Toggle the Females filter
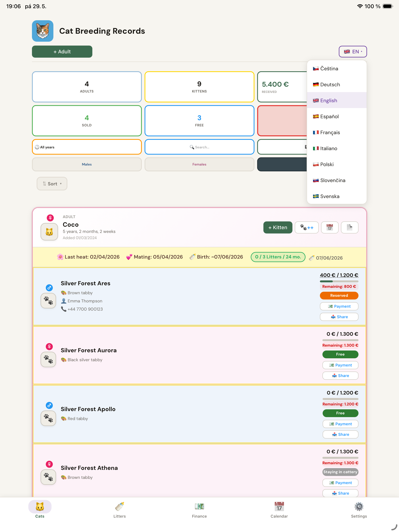The height and width of the screenshot is (532, 399). (199, 164)
